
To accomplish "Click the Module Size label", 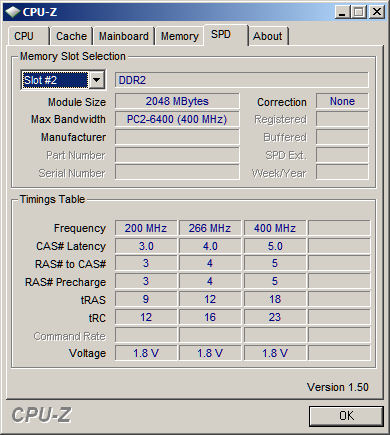I will click(x=77, y=102).
